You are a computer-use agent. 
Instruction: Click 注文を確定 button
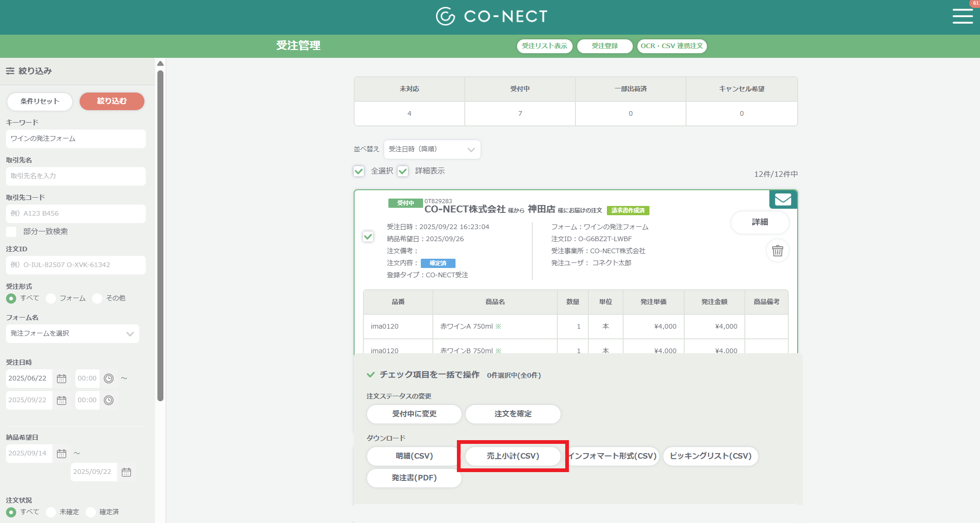point(513,414)
